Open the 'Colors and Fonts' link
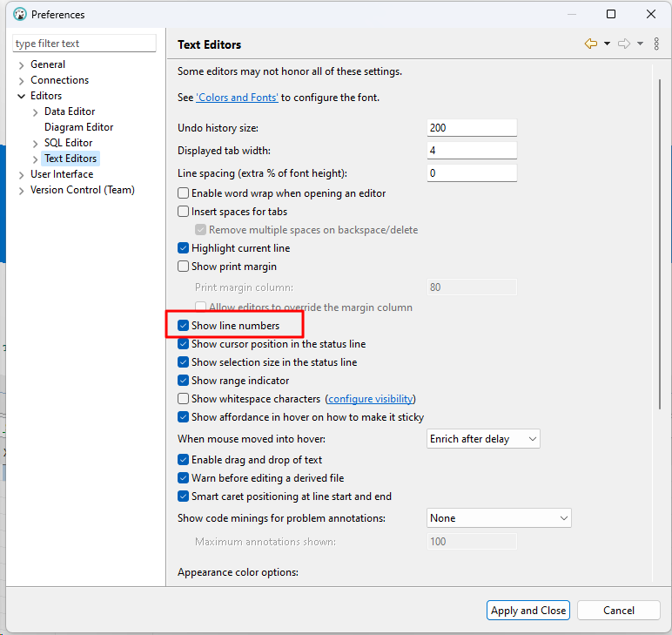This screenshot has width=672, height=635. 237,98
